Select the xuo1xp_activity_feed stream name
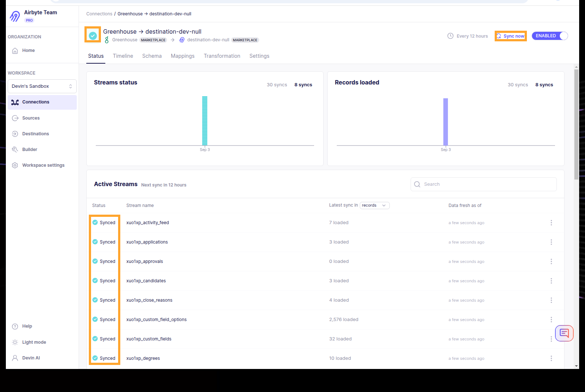The image size is (585, 392). click(148, 223)
